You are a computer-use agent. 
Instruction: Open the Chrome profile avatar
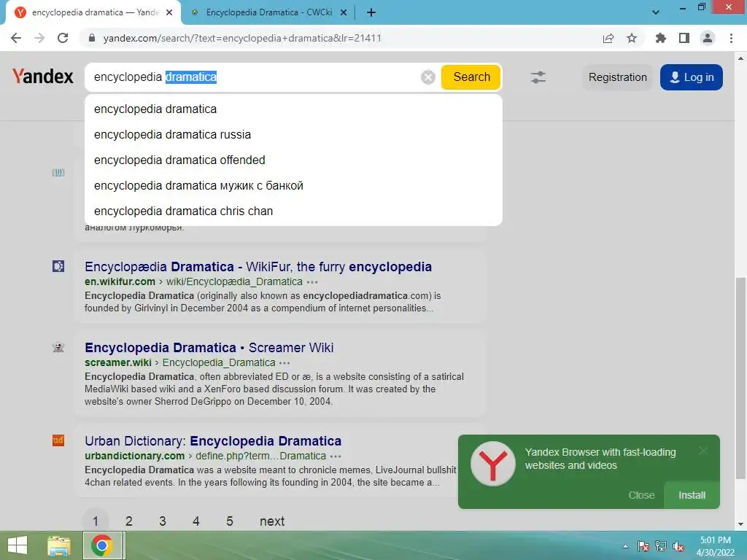[708, 38]
